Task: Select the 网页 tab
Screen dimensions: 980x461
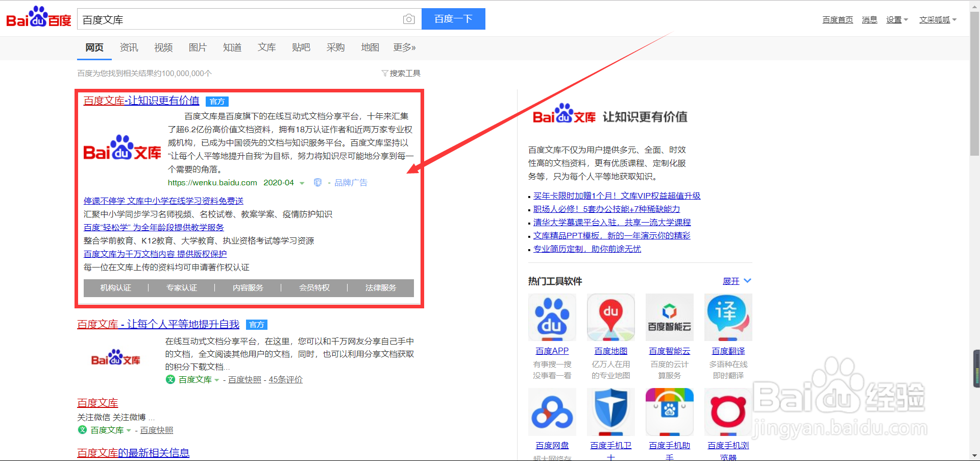Action: [x=94, y=47]
